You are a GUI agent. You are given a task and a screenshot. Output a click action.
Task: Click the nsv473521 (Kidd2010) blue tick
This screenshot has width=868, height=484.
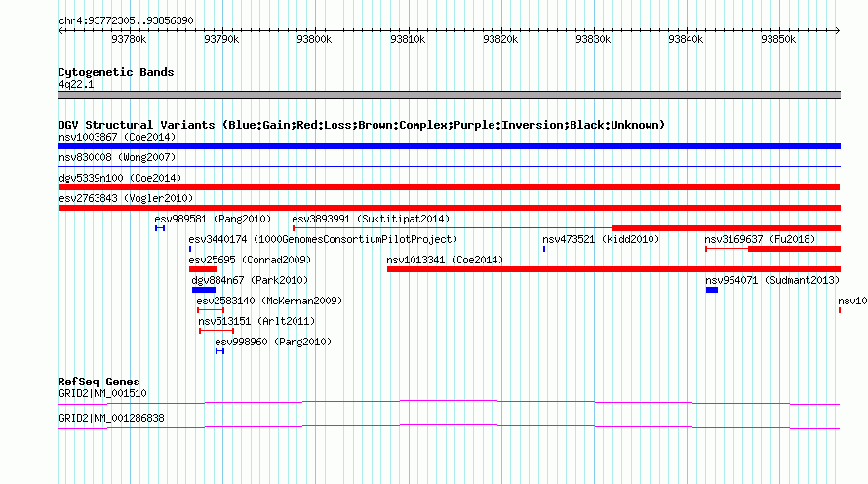[x=544, y=249]
